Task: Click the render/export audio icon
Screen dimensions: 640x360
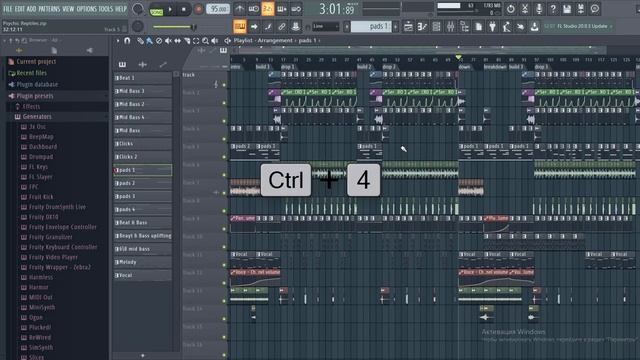Action: 581,9
